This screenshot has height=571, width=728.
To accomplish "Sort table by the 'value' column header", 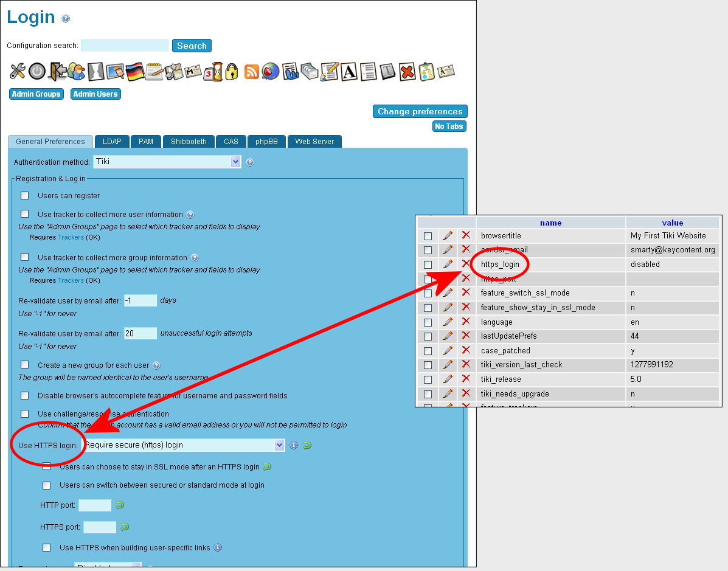I will (x=672, y=223).
